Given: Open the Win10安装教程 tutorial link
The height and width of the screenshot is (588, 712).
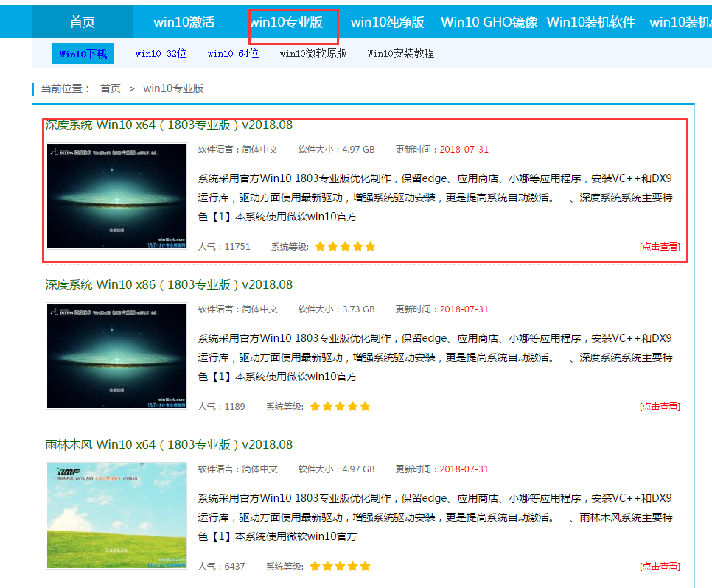Looking at the screenshot, I should [401, 53].
